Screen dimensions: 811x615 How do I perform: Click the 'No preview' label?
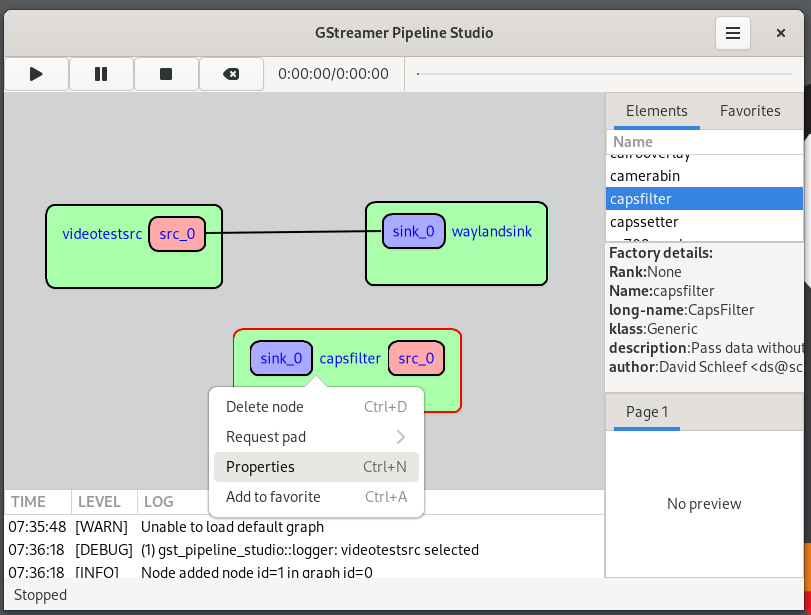click(704, 503)
